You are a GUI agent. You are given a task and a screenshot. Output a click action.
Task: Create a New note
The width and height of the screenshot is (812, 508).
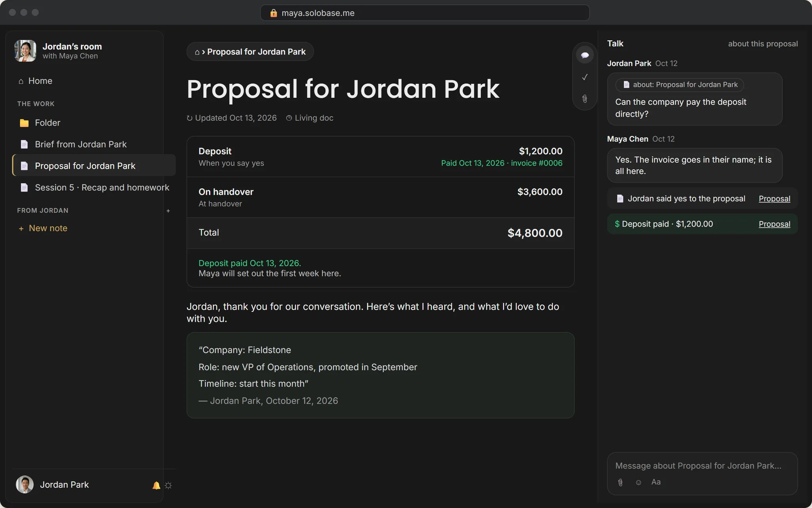coord(43,228)
